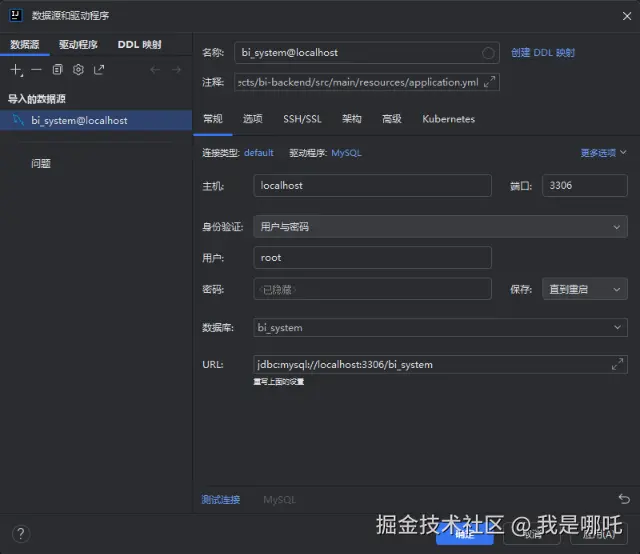Click the export data source arrow icon

99,70
